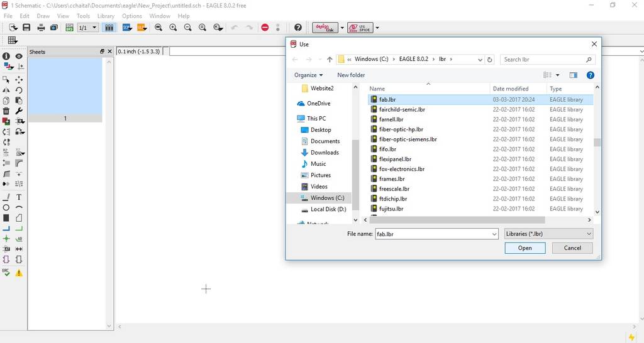This screenshot has width=644, height=343.
Task: Click the red Stop command icon
Action: (265, 28)
